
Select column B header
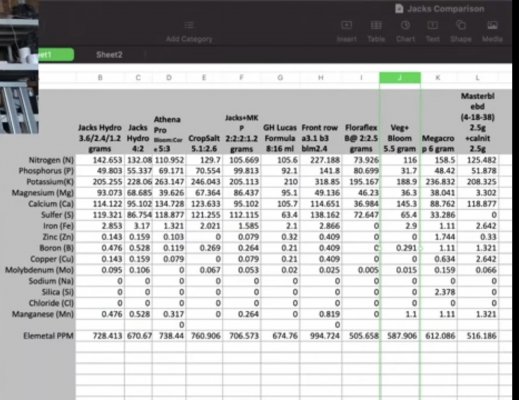[100, 78]
